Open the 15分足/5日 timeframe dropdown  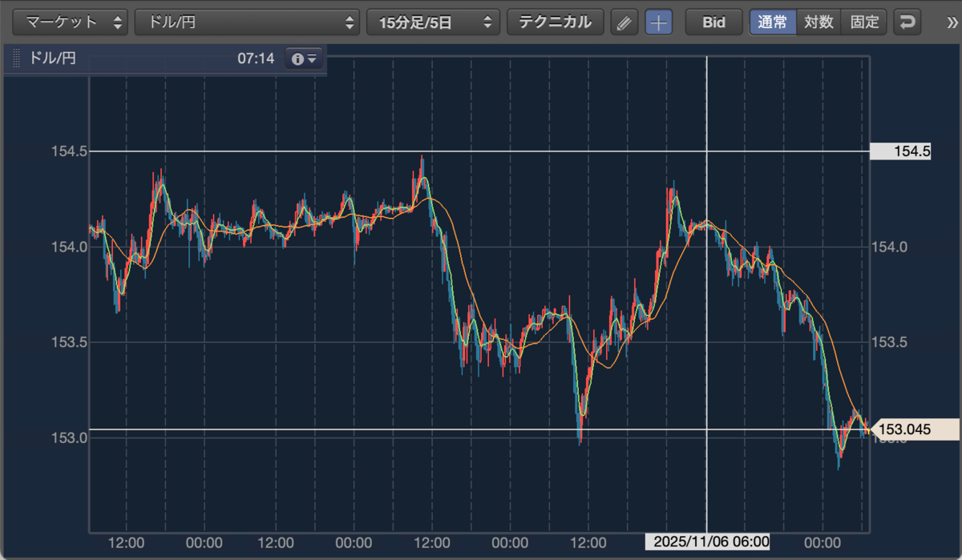433,22
